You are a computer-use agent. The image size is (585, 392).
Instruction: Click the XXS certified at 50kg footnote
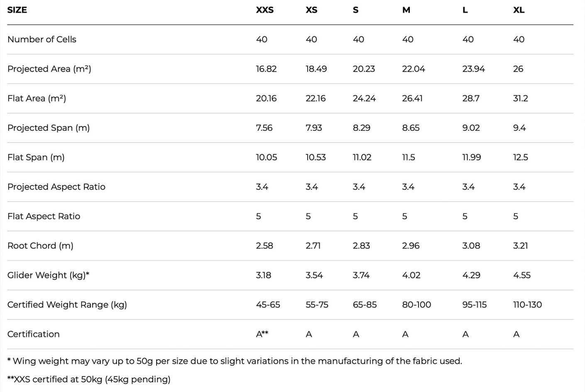(x=89, y=379)
